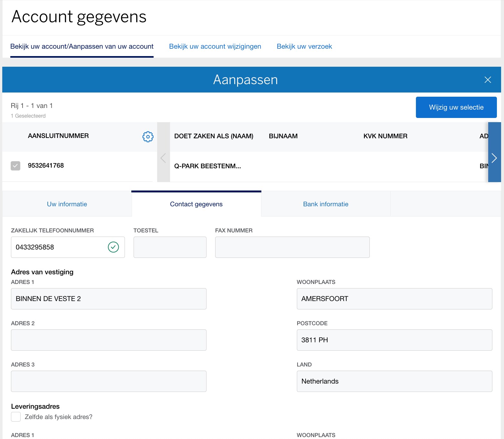Click the 'Wijzig uw selectie' button
504x439 pixels.
coord(456,107)
